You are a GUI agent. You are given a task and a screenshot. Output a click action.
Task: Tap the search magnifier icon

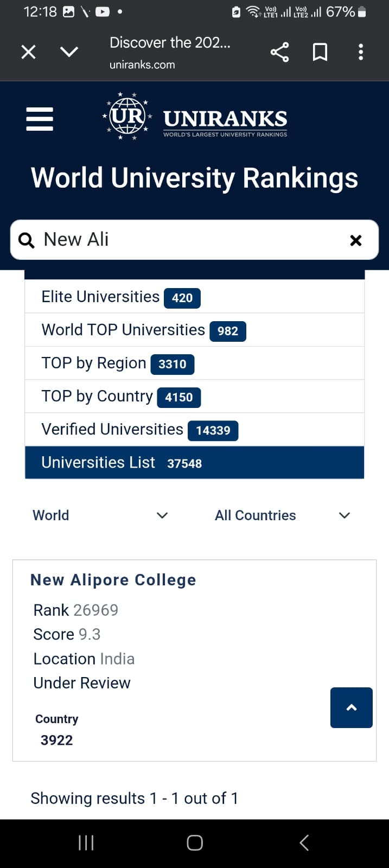click(26, 240)
